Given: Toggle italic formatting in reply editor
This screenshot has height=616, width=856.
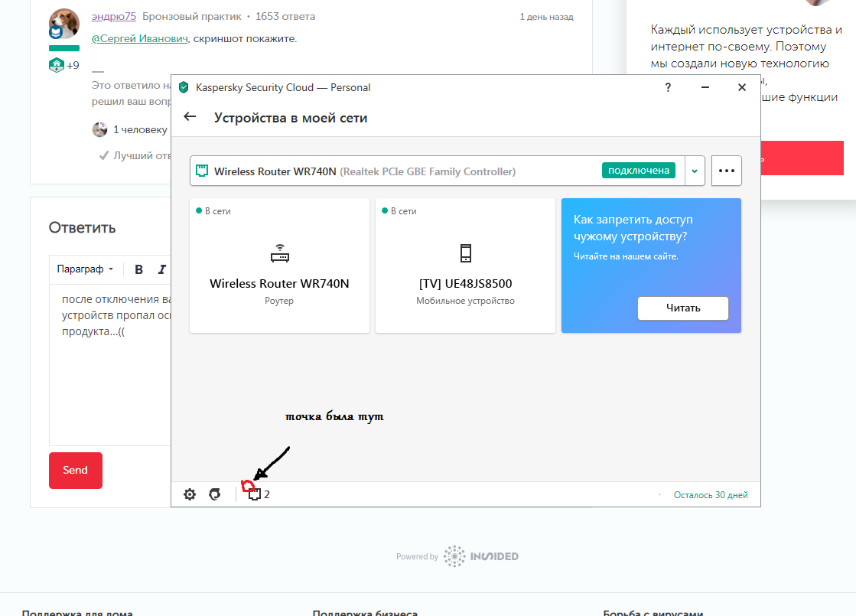Looking at the screenshot, I should click(161, 269).
